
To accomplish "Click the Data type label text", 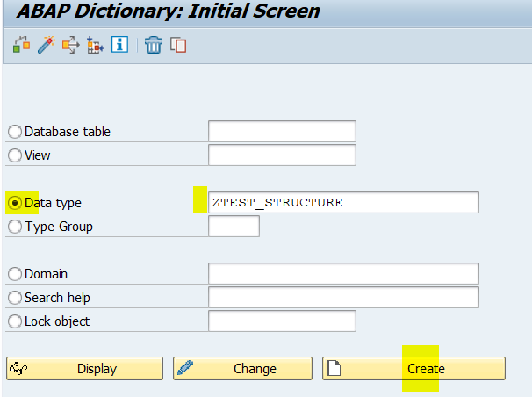I will [53, 203].
